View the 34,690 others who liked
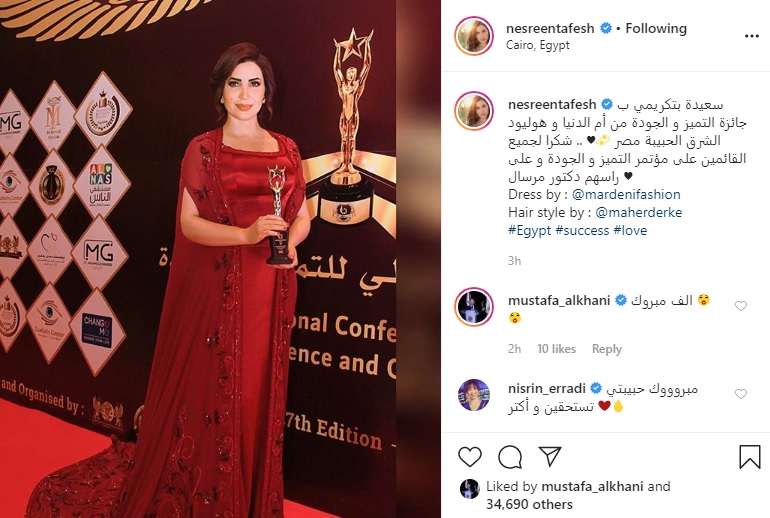The image size is (770, 518). tap(529, 504)
